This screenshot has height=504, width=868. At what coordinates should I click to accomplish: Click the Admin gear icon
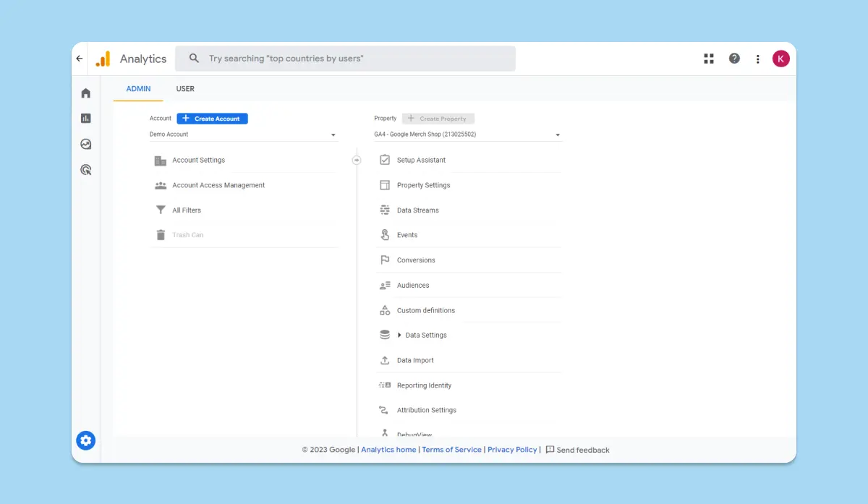click(86, 440)
